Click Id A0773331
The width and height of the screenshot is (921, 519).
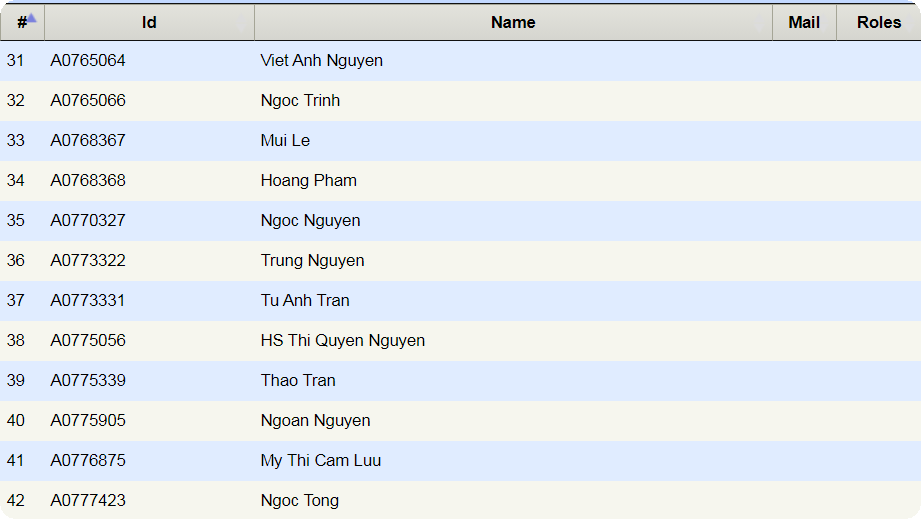click(x=88, y=301)
